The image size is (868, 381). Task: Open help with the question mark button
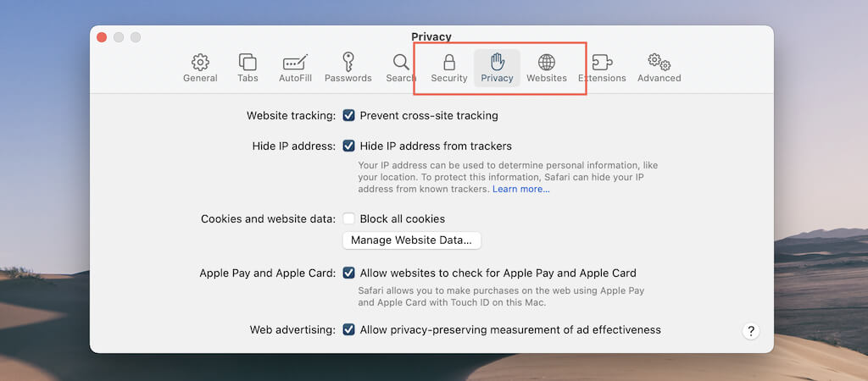coord(751,331)
